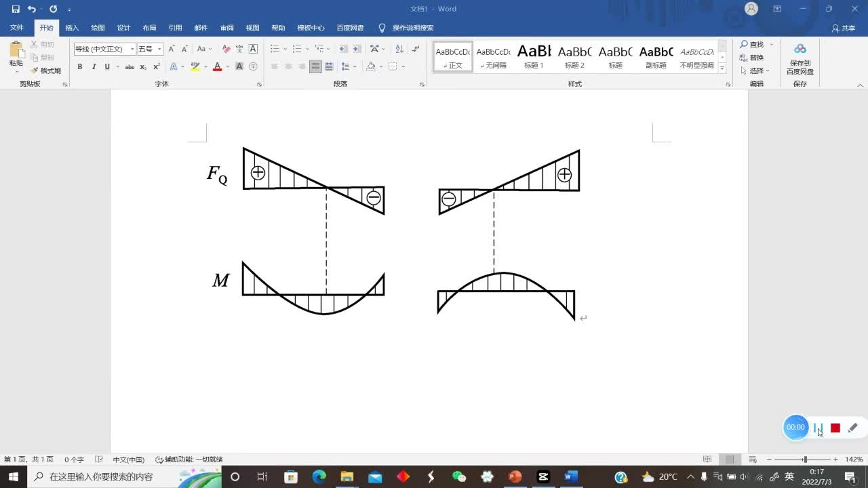Open PowerPoint from the taskbar

(515, 476)
